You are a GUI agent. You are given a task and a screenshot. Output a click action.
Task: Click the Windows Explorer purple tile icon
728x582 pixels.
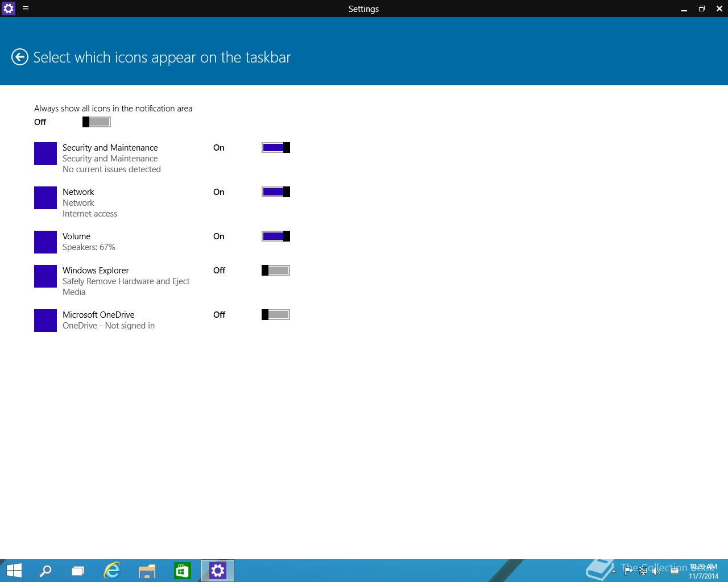coord(45,276)
